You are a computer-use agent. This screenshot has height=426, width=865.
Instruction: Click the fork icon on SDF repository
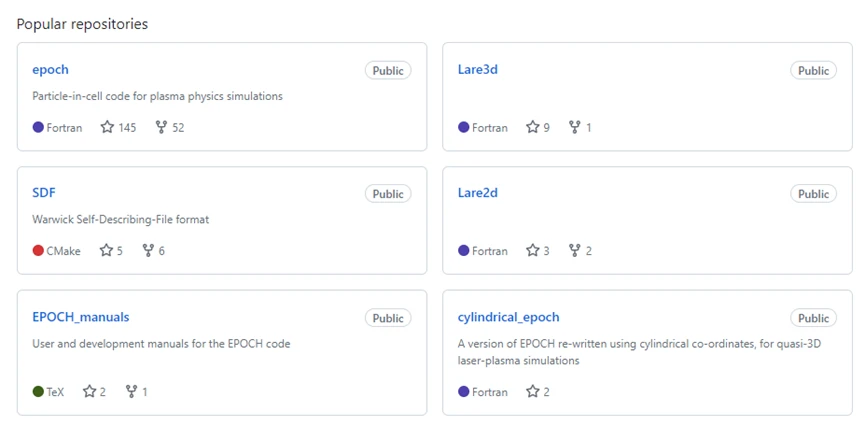point(148,251)
